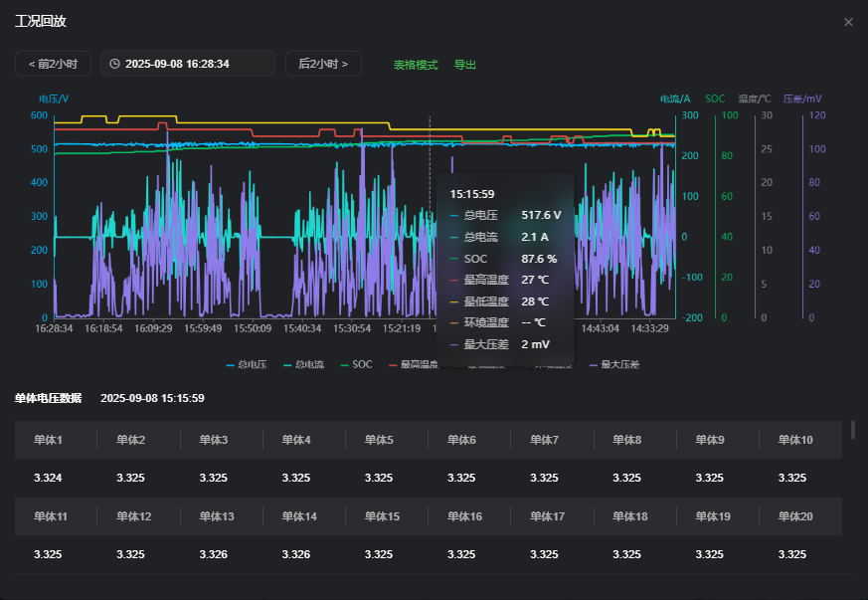This screenshot has height=600, width=868.
Task: Click the 14:43:04 time label on x-axis
Action: pyautogui.click(x=600, y=327)
